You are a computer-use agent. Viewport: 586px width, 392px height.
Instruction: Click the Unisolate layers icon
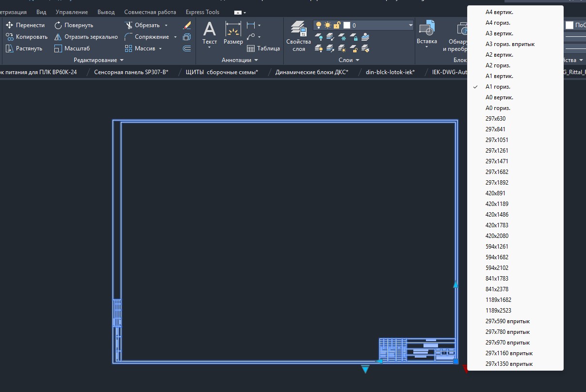pyautogui.click(x=330, y=48)
